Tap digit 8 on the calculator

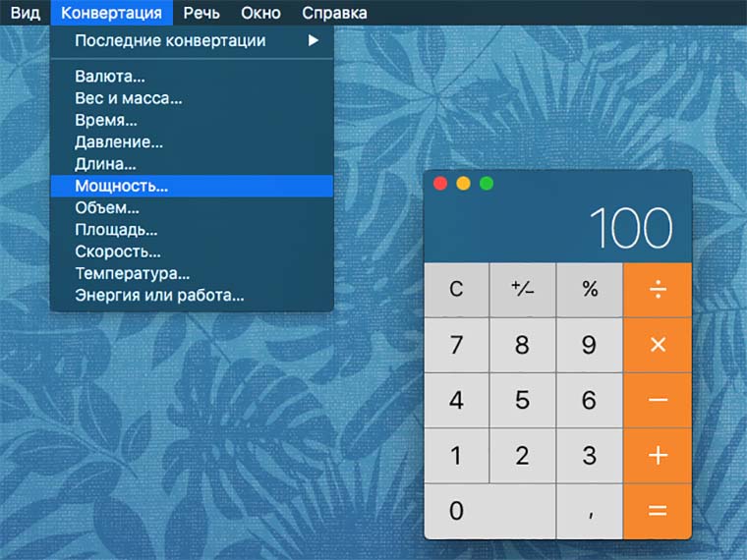[x=523, y=345]
